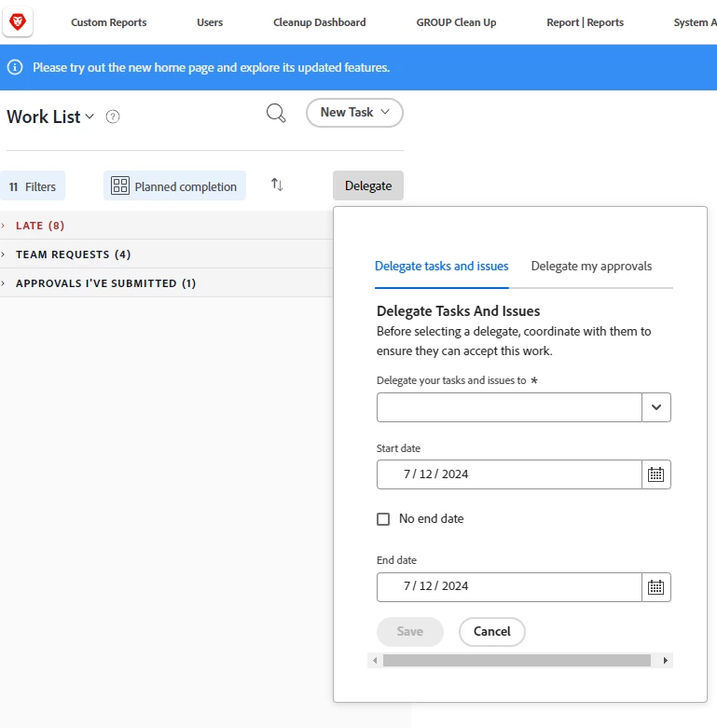Open the Cleanup Dashboard menu item
The image size is (717, 728).
coord(320,22)
